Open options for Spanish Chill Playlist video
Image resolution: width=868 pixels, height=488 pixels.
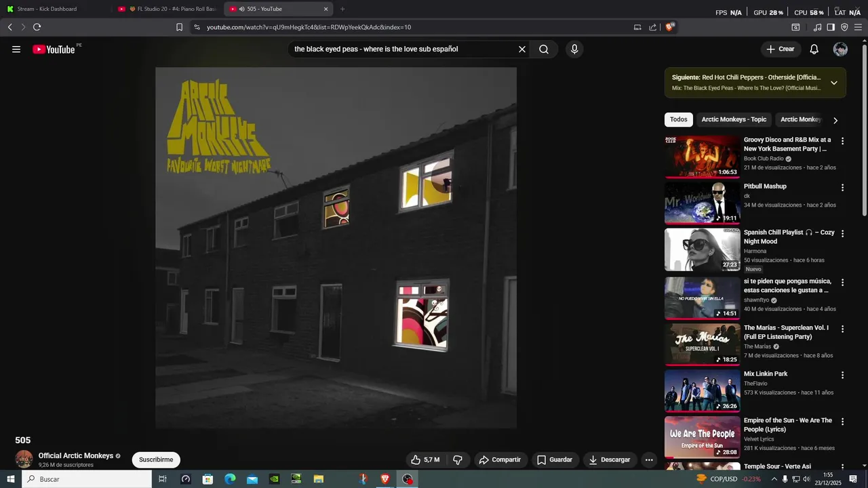[x=842, y=234]
